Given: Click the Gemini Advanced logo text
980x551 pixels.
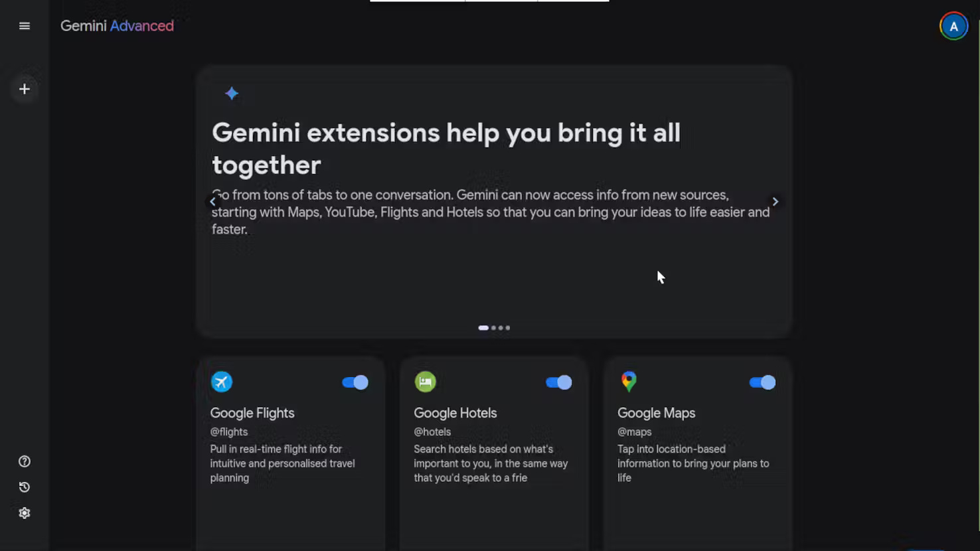Looking at the screenshot, I should click(x=117, y=26).
